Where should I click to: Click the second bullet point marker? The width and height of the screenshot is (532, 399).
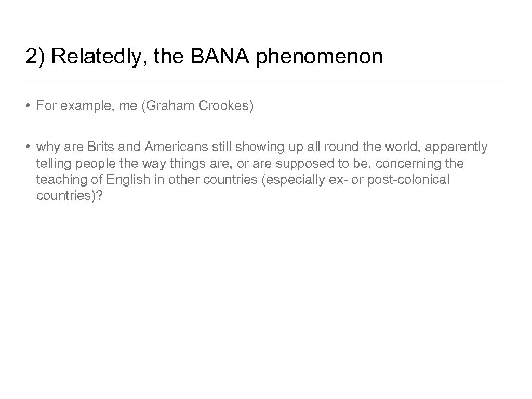[29, 148]
